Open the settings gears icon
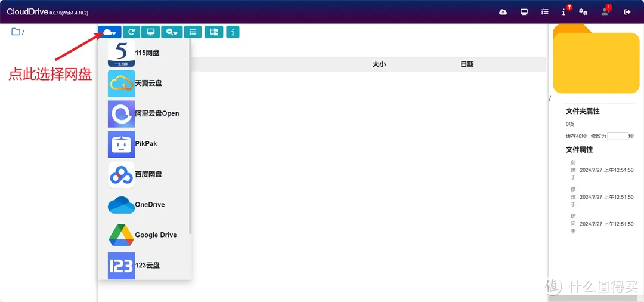644x302 pixels. point(583,11)
